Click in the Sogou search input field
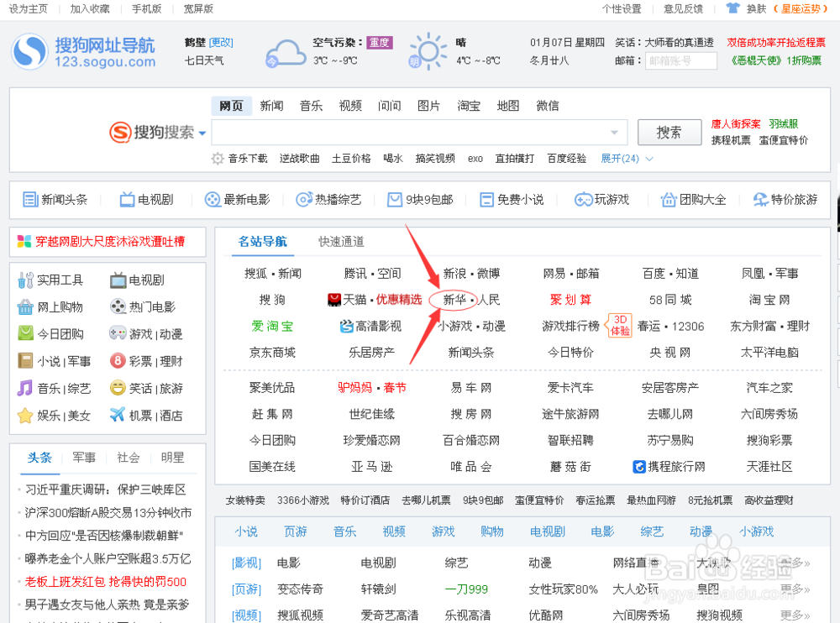Screen dimensions: 840x623 (x=419, y=133)
